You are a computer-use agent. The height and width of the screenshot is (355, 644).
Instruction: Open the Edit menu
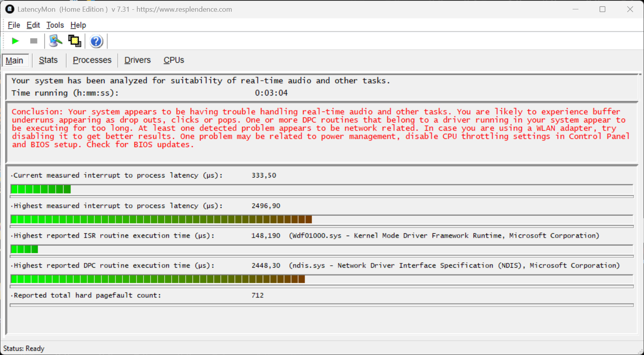pos(33,25)
